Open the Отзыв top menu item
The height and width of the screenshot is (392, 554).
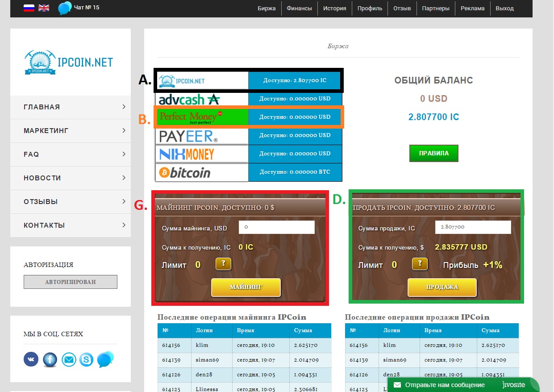[x=402, y=8]
